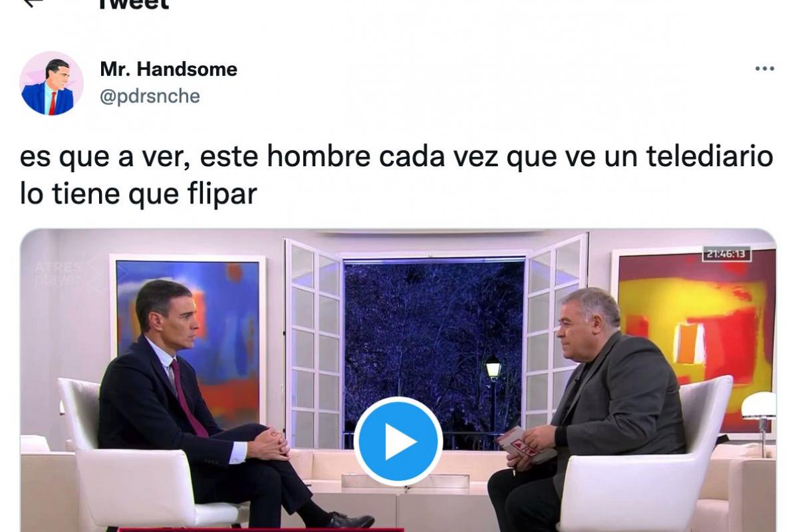Visit the @pdrsnche handle link
Screen dimensions: 798x532
click(x=150, y=96)
